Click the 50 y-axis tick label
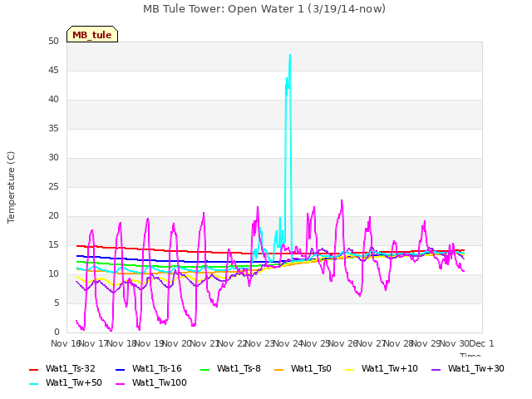The width and height of the screenshot is (532, 399). [x=53, y=41]
